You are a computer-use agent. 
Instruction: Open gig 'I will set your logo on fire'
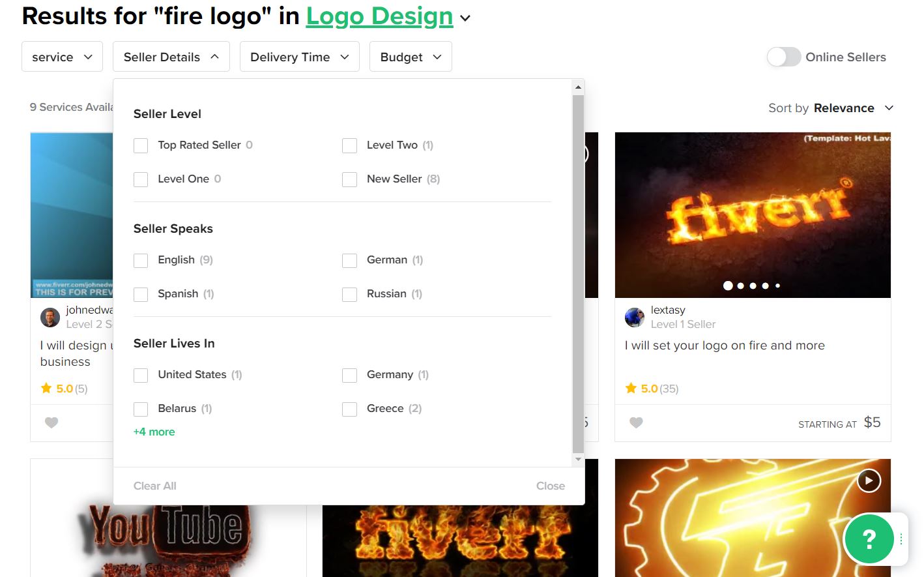tap(725, 346)
